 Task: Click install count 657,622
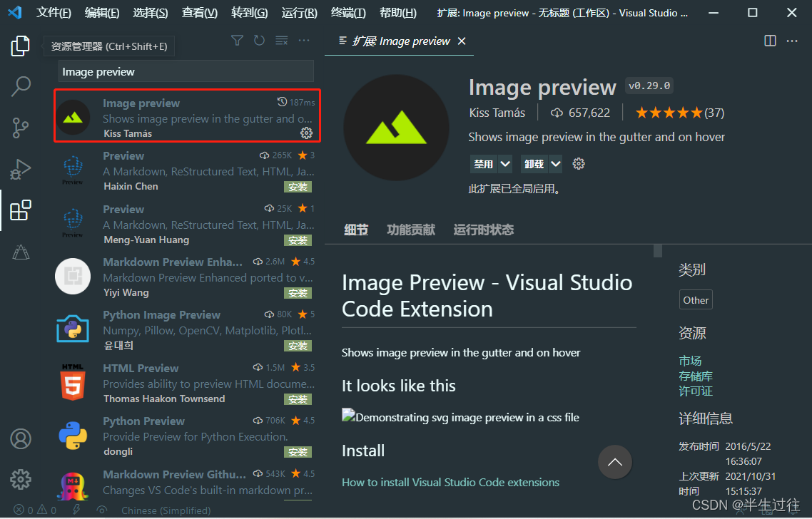pos(581,113)
